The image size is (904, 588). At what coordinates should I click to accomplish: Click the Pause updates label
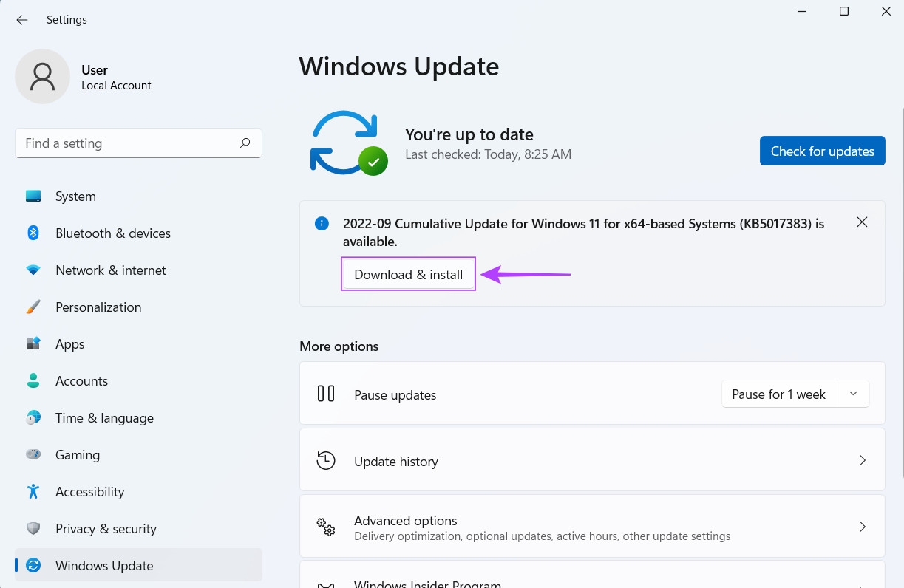click(x=395, y=395)
